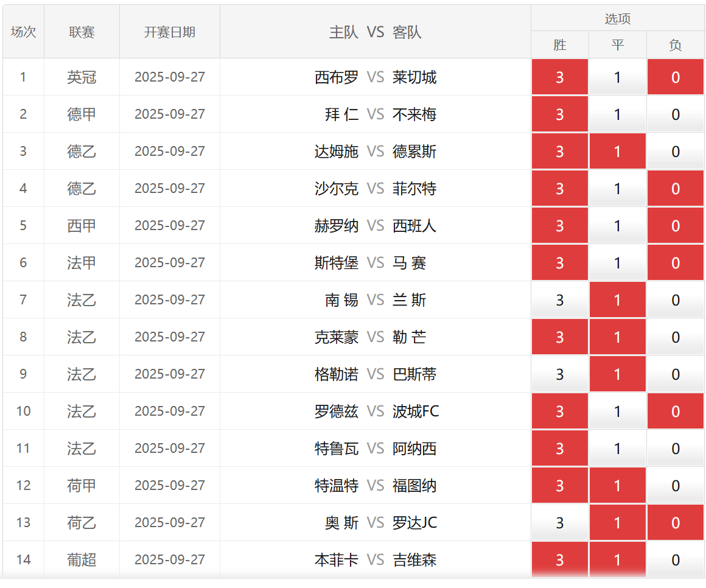This screenshot has height=588, width=706.
Task: Select win option for 南锡 vs 兰斯
Action: (559, 300)
